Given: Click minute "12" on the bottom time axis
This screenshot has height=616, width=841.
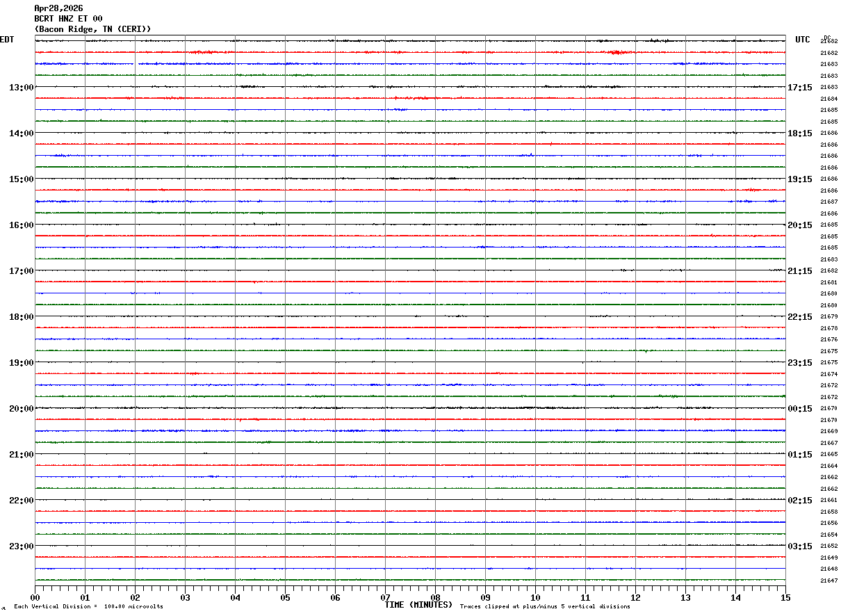Looking at the screenshot, I should point(635,597).
